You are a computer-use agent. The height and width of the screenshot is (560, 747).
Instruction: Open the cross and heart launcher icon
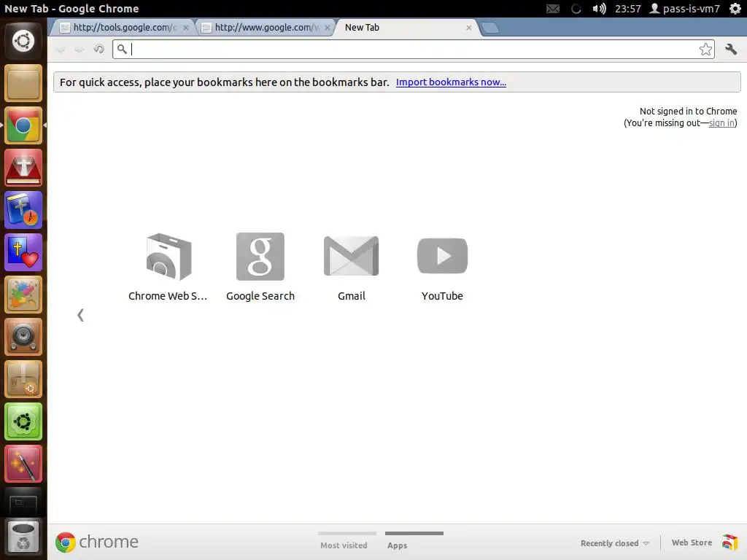[x=23, y=252]
